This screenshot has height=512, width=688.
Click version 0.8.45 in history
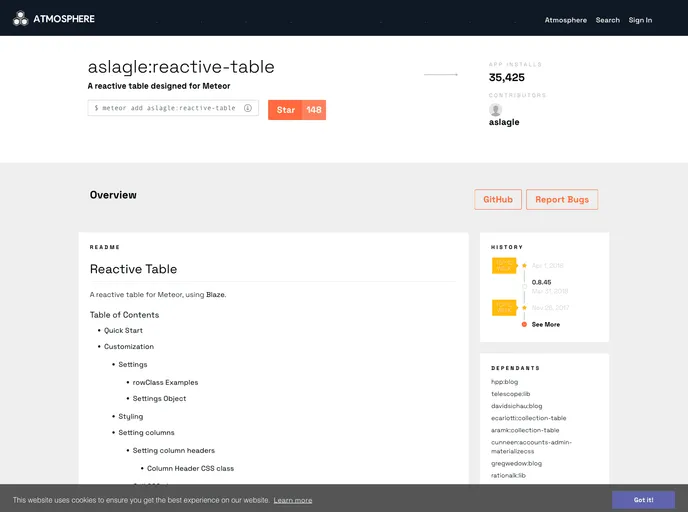coord(541,282)
